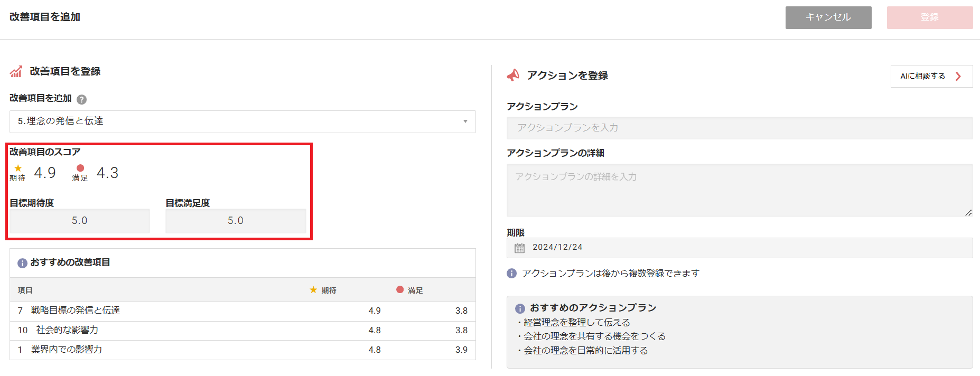Click the 期待 column header text
980x376 pixels.
pos(329,290)
